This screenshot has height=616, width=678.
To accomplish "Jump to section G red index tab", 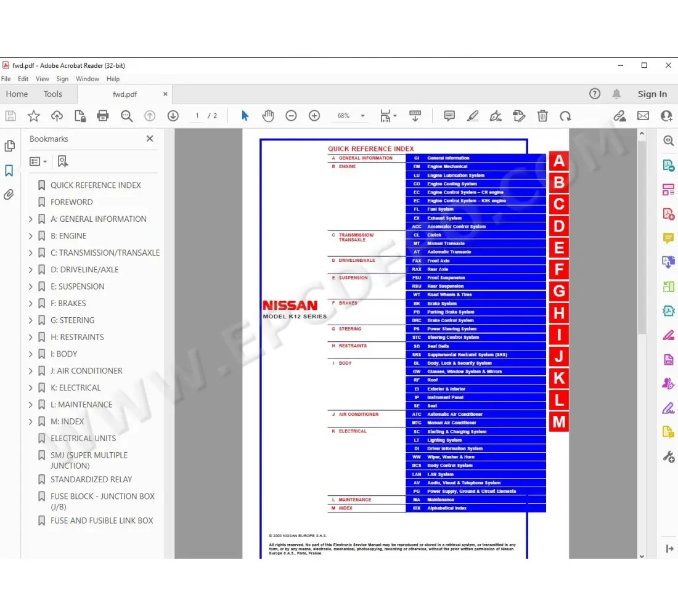I will click(x=558, y=291).
